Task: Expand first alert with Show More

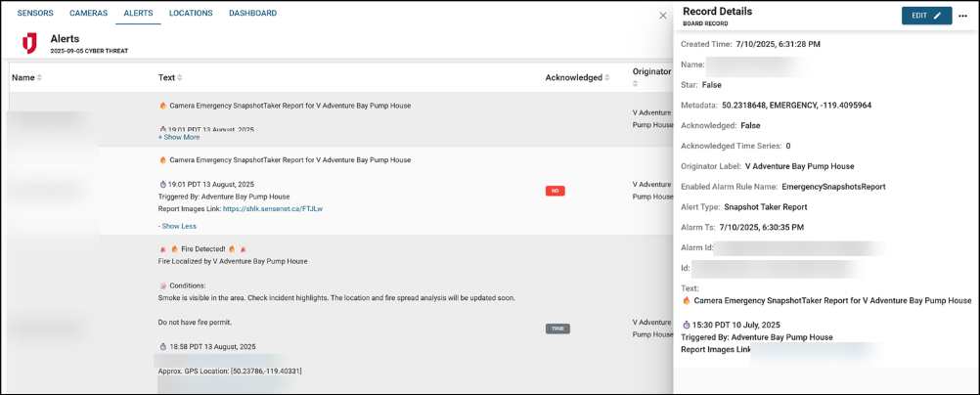Action: click(x=180, y=138)
